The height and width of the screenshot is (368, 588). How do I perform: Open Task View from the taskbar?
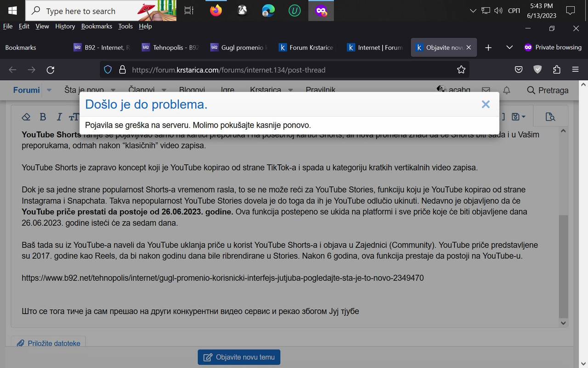[x=189, y=11]
